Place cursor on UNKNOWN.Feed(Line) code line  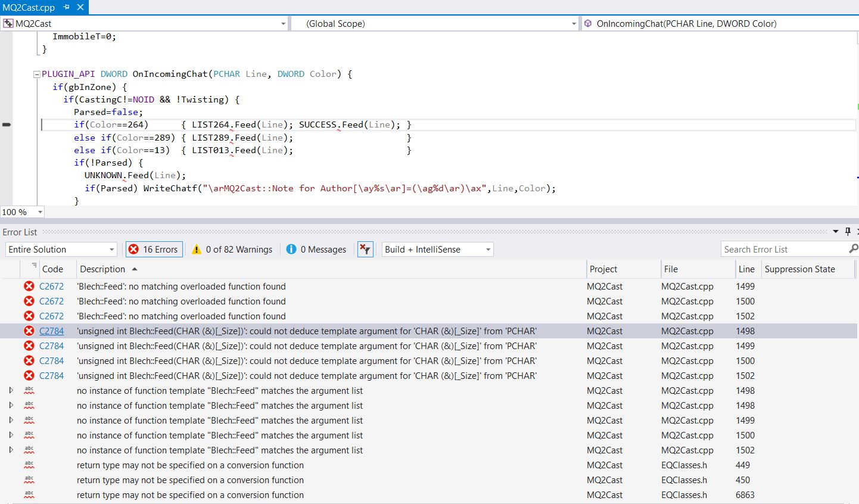coord(135,175)
